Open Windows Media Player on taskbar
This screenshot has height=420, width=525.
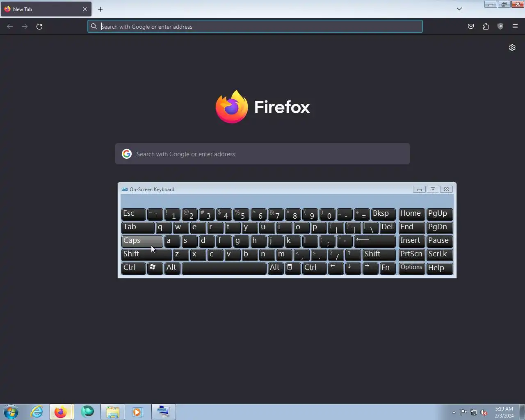tap(138, 412)
